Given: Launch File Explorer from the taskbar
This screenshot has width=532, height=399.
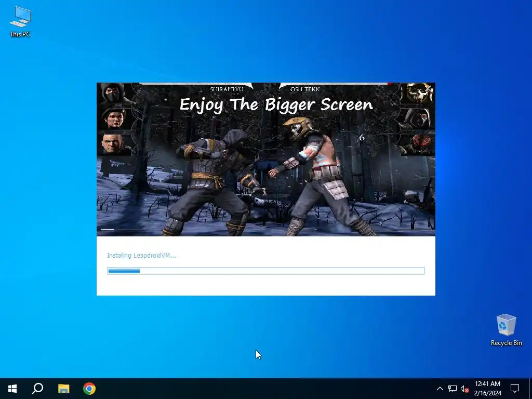Looking at the screenshot, I should click(x=63, y=389).
